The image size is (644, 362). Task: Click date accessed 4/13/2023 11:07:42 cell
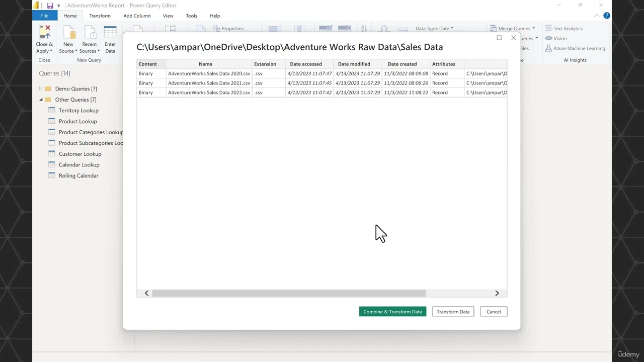(309, 93)
